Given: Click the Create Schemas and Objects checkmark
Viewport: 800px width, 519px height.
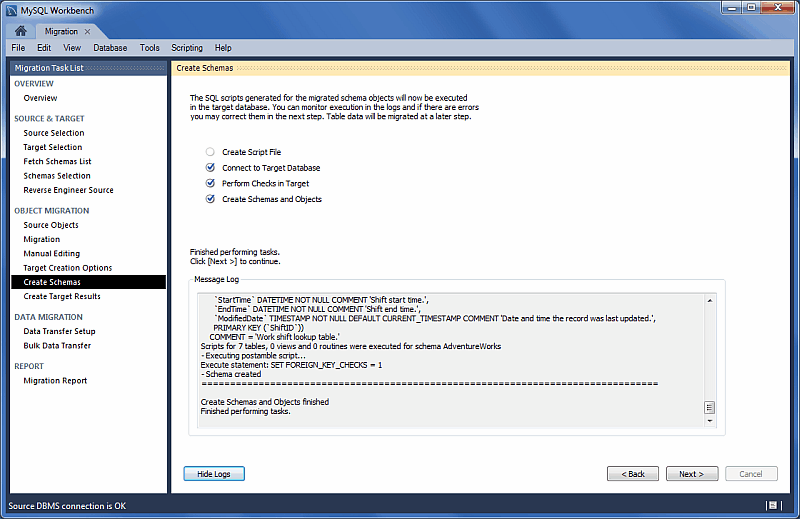Looking at the screenshot, I should pos(210,199).
